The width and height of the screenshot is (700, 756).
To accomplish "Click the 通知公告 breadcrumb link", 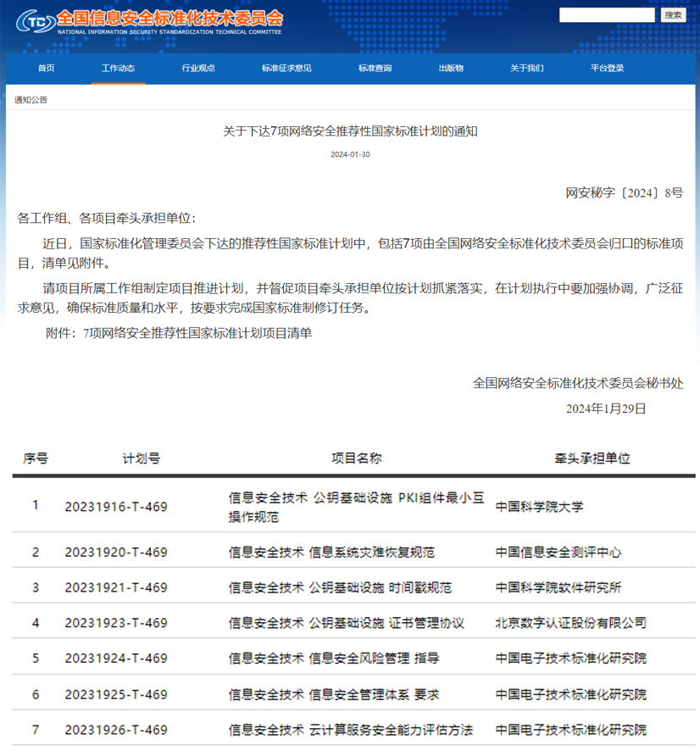I will (x=31, y=100).
